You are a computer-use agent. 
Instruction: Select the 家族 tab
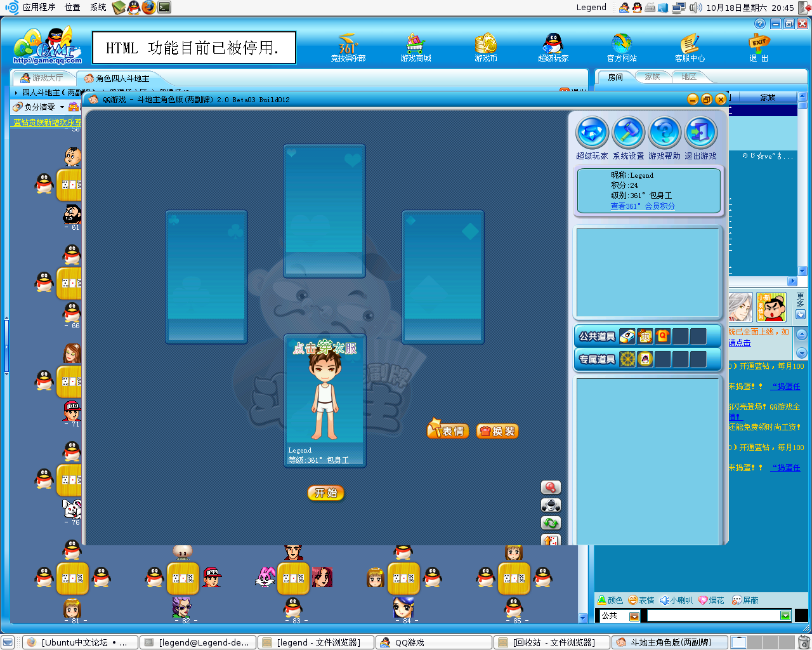[x=652, y=77]
